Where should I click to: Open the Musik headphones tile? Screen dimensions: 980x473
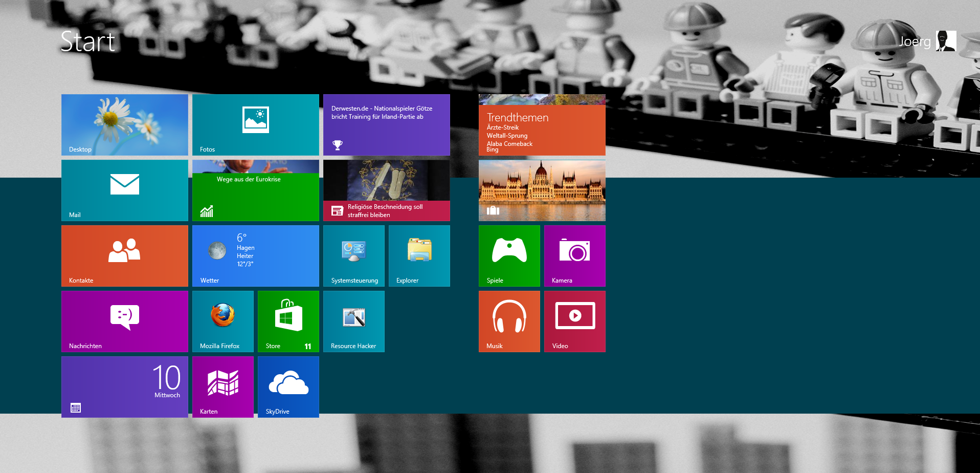(509, 321)
